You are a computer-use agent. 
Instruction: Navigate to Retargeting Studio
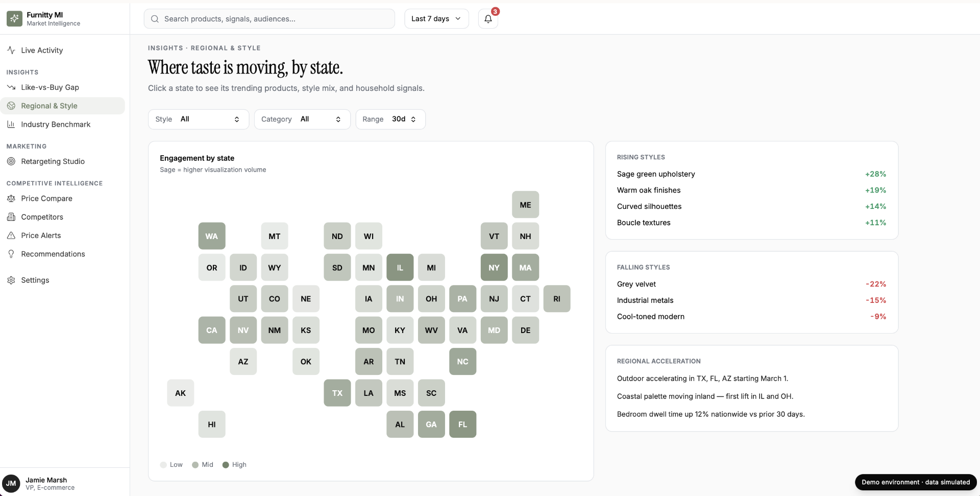click(x=63, y=161)
